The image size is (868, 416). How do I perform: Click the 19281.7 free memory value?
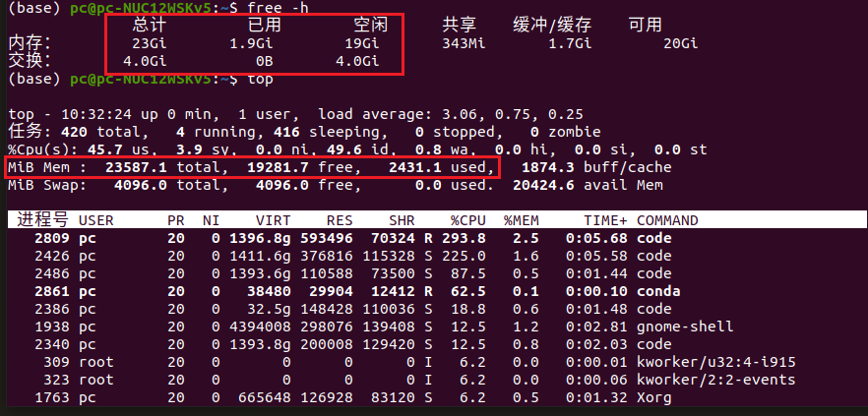278,167
